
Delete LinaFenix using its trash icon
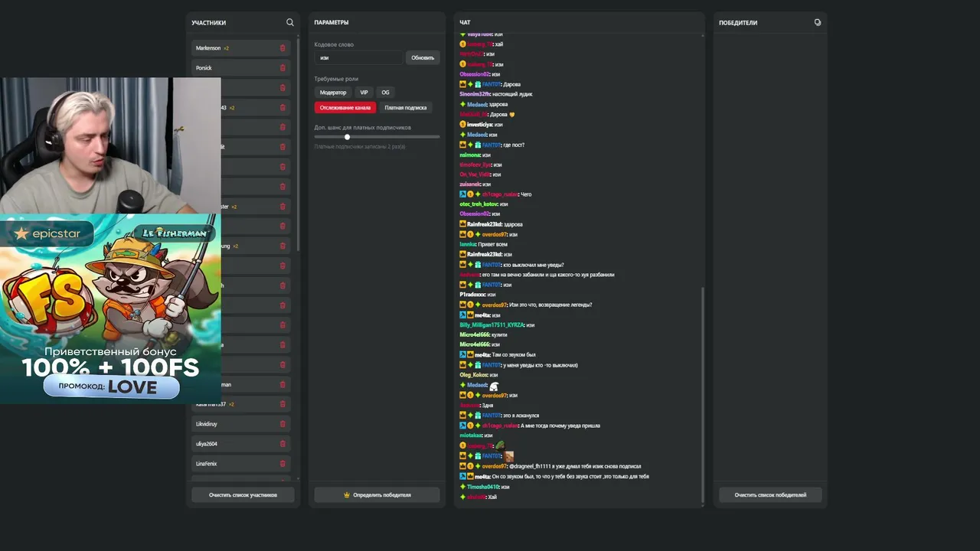pyautogui.click(x=283, y=464)
